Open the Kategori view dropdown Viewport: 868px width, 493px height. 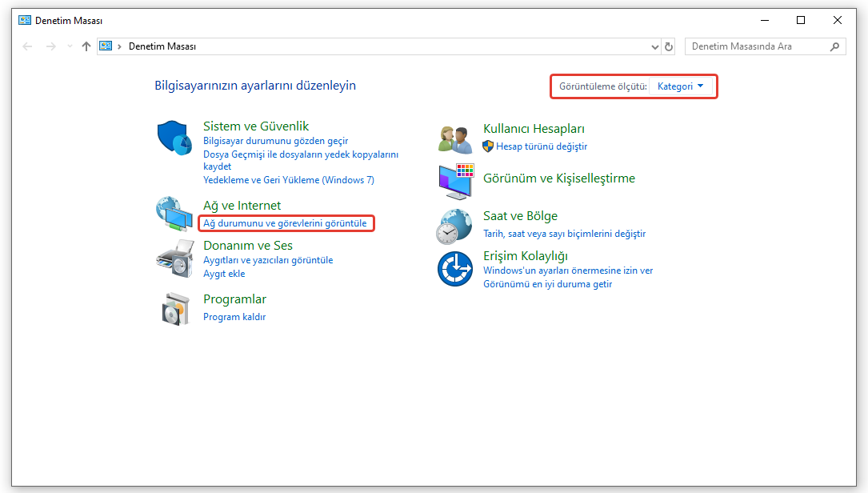pyautogui.click(x=680, y=86)
